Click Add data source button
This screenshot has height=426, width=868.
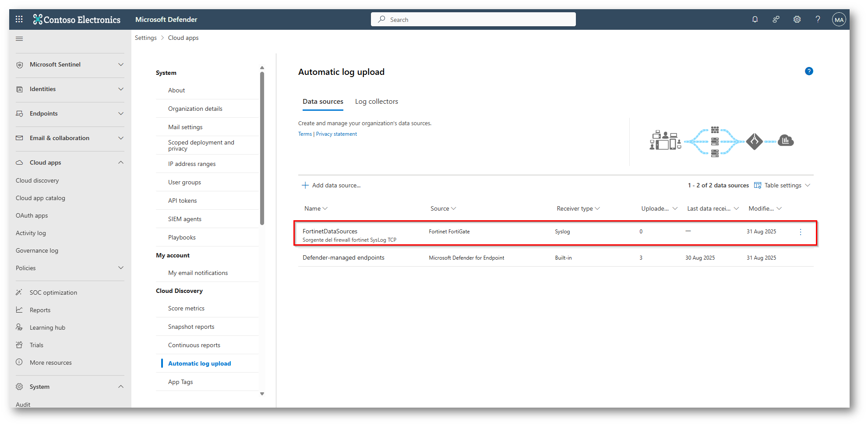[x=332, y=185]
